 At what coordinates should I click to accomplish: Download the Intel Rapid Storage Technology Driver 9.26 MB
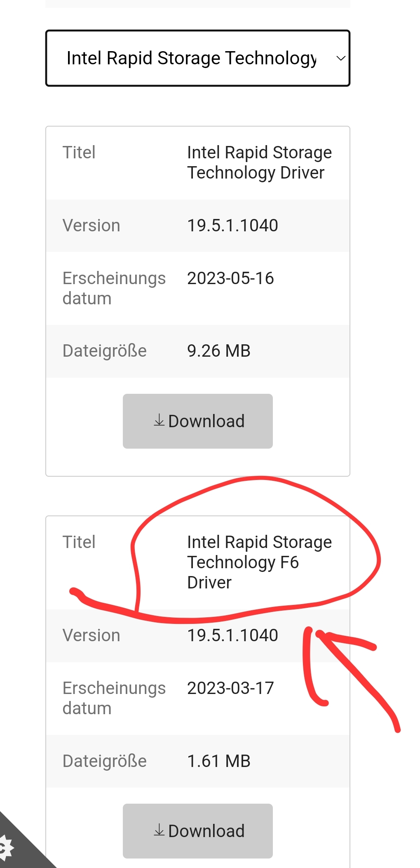click(x=198, y=421)
